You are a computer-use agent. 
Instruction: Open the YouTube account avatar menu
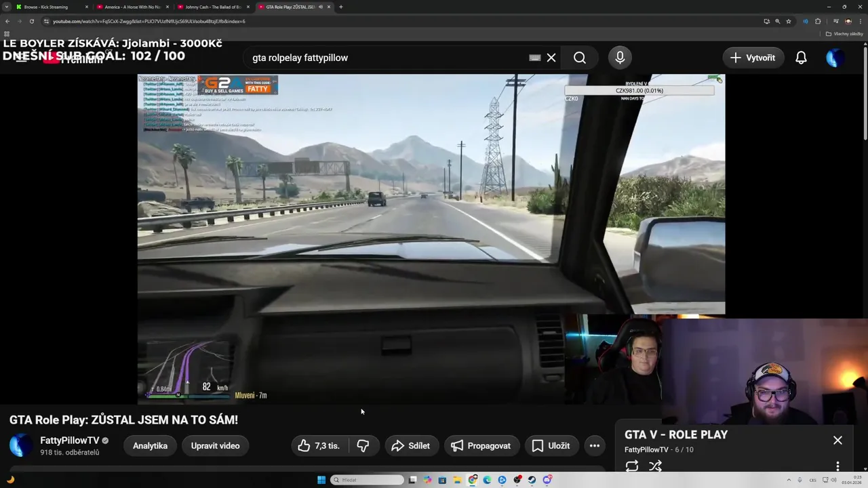pyautogui.click(x=835, y=58)
